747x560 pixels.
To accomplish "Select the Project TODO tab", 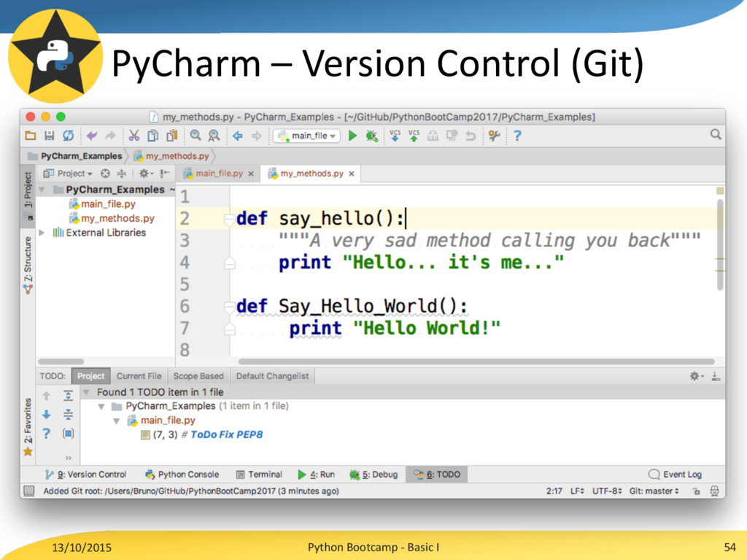I will click(90, 376).
